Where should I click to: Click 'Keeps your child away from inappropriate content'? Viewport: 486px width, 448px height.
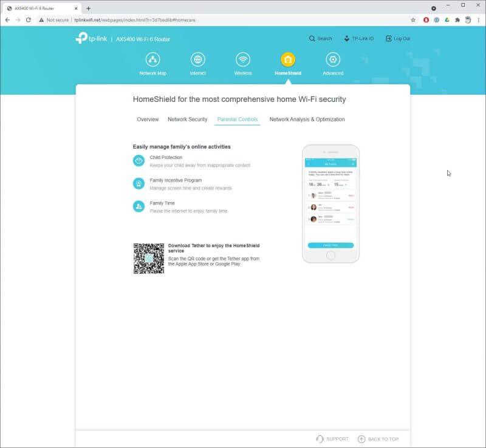click(200, 165)
